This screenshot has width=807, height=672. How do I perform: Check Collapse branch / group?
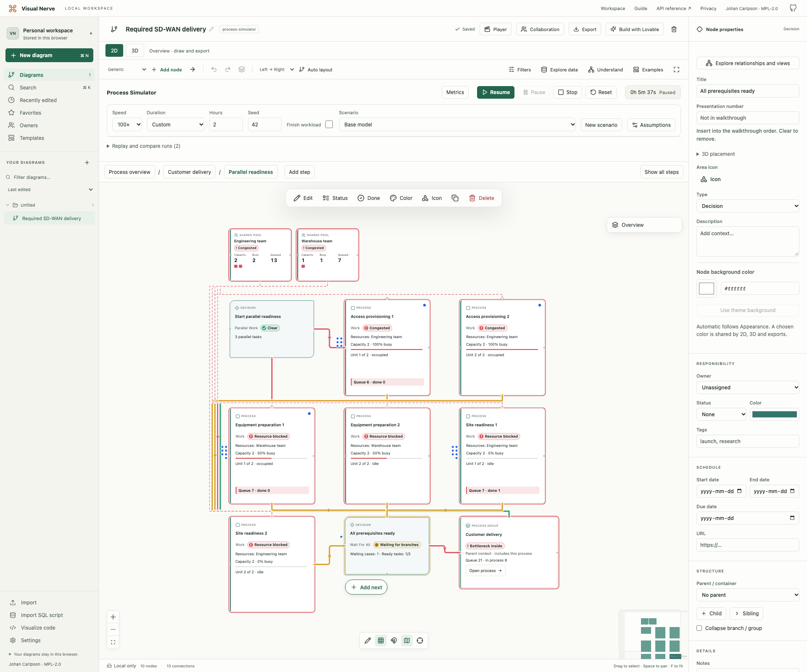(699, 628)
